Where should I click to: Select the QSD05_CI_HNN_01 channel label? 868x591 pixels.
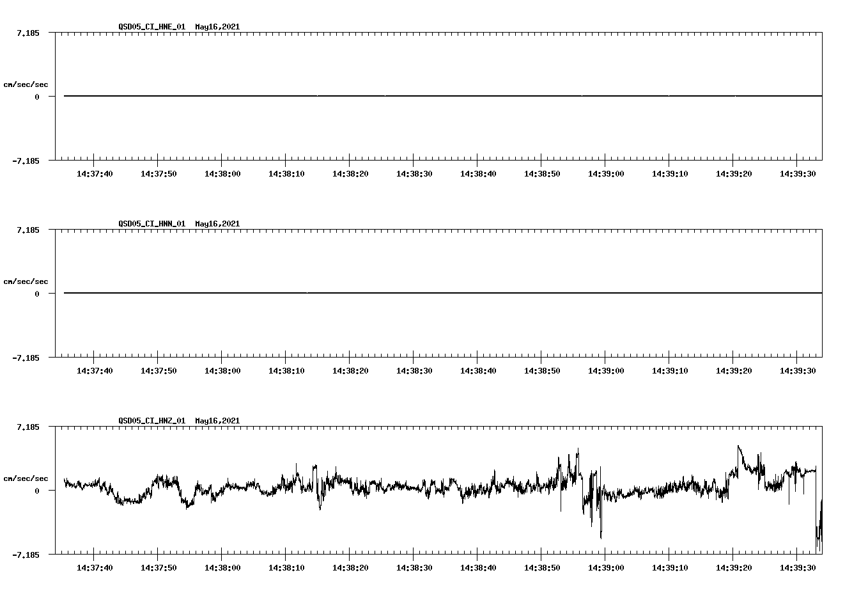click(151, 224)
